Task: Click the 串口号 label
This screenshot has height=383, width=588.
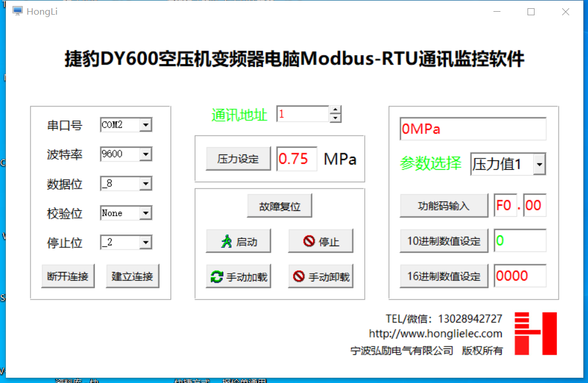Action: click(65, 125)
